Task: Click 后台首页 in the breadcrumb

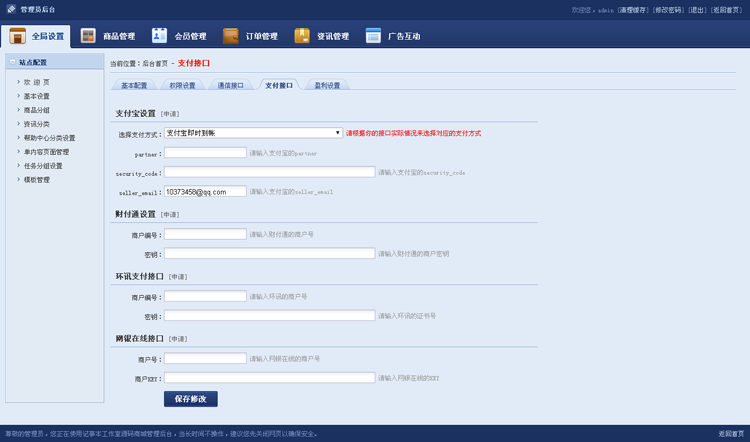Action: 155,63
